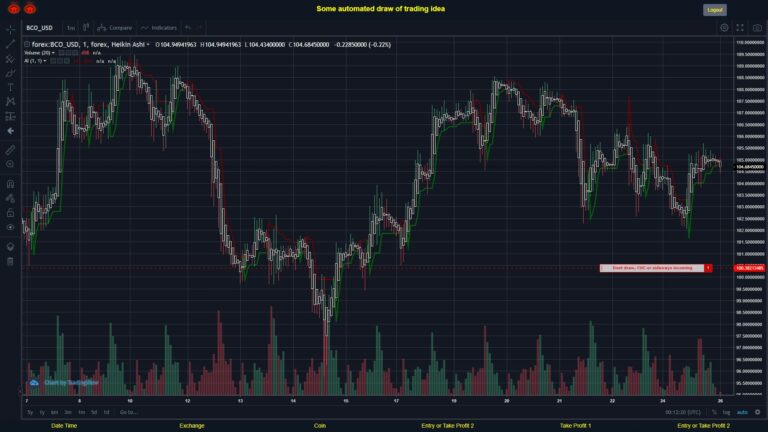Open the chart patterns tool
Screen dimensions: 768x432
tap(10, 101)
